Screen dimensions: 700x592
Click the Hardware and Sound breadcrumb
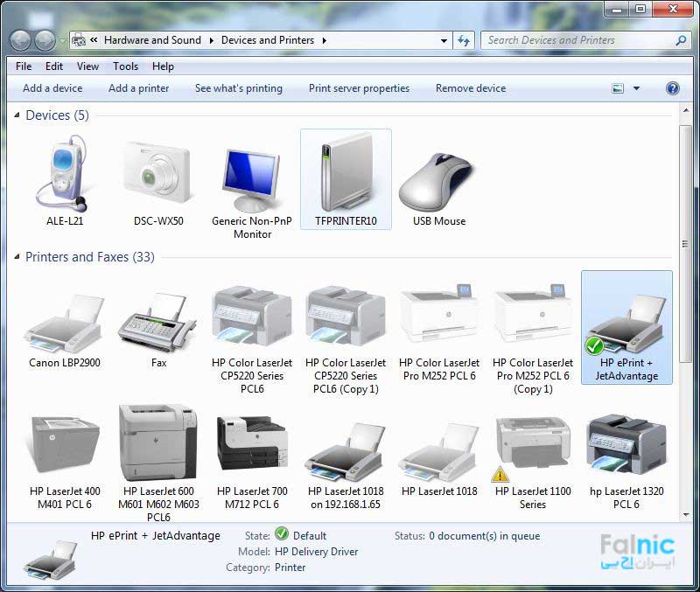pos(152,40)
